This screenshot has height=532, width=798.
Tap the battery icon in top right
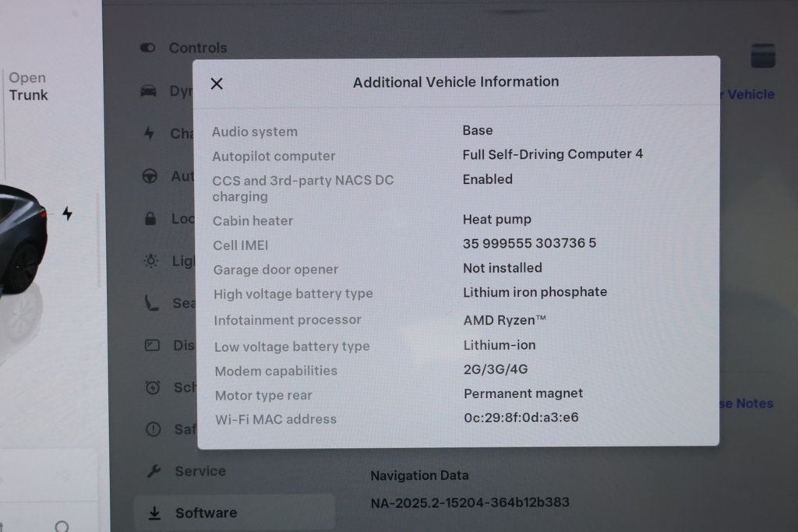(762, 55)
